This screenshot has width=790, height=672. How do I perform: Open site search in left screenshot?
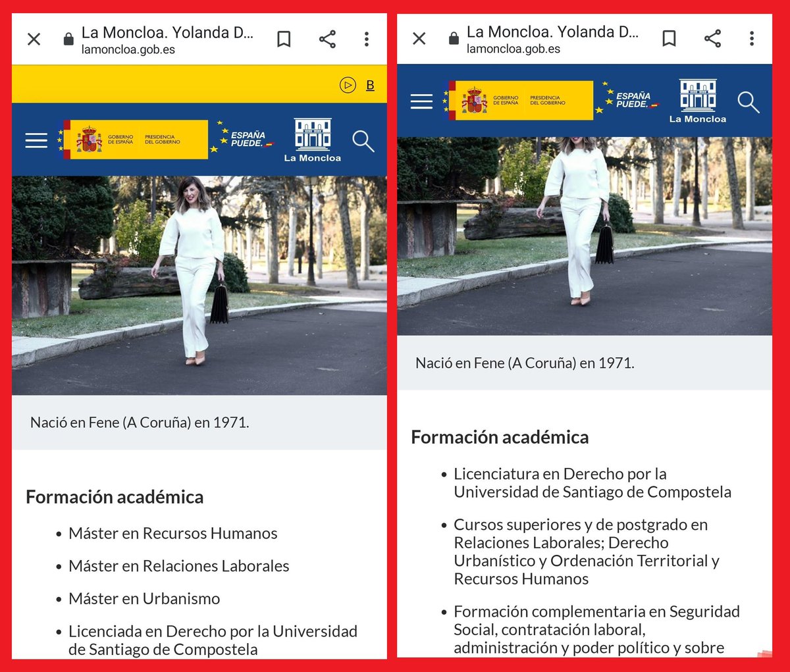coord(363,141)
